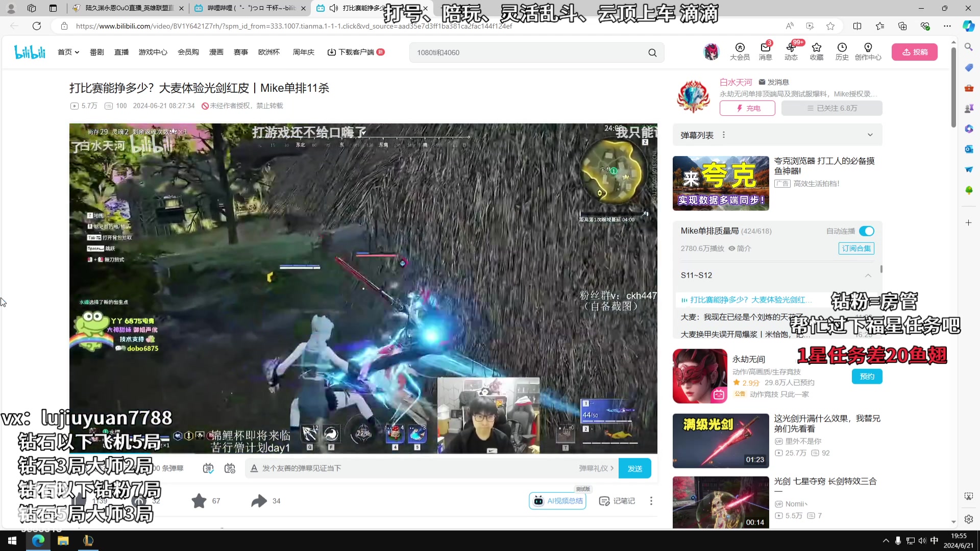
Task: Open Windows Start menu
Action: 12,541
